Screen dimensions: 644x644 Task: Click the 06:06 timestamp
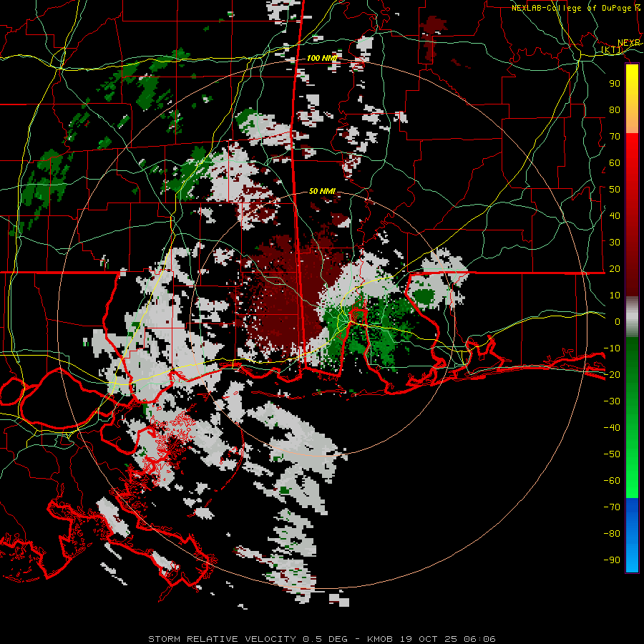pyautogui.click(x=479, y=639)
